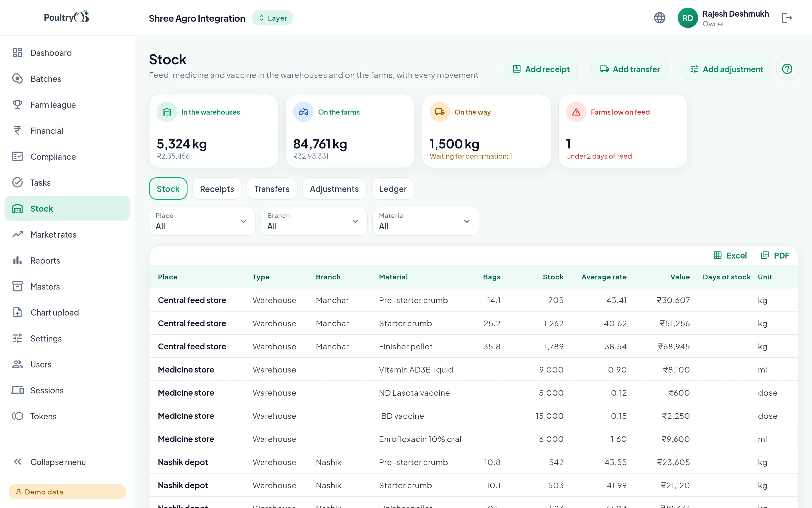This screenshot has width=812, height=508.
Task: Switch to the Receipts tab
Action: [217, 189]
